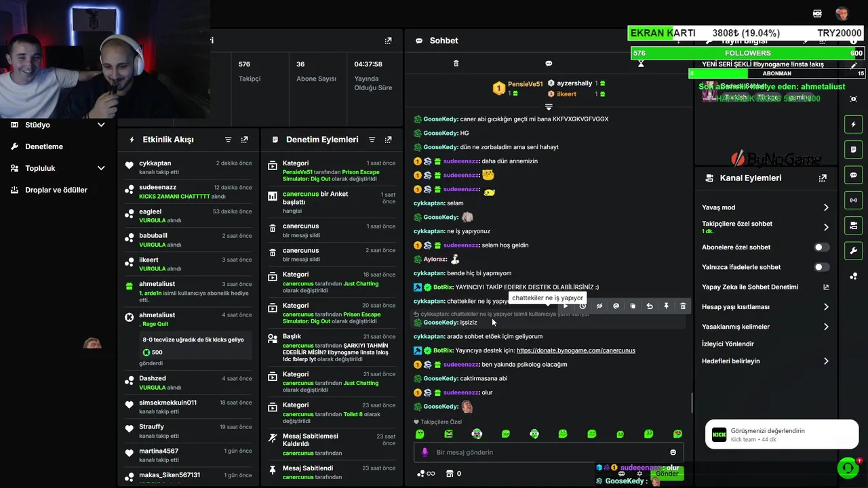
Task: Open Yavaş mod settings arrow
Action: click(826, 207)
